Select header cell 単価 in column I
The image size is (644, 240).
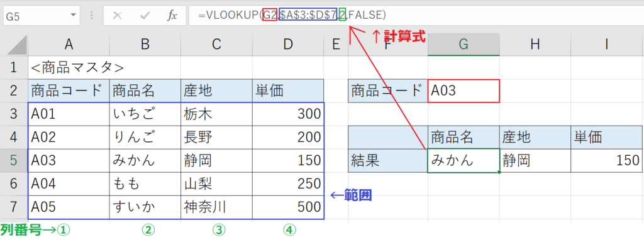click(607, 138)
